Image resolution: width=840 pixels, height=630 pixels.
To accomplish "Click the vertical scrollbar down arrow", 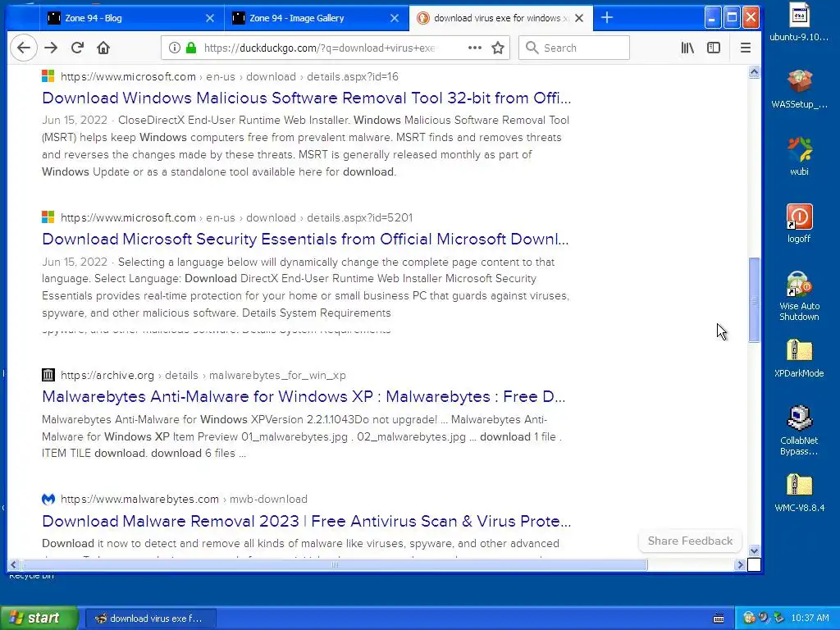I will click(754, 550).
